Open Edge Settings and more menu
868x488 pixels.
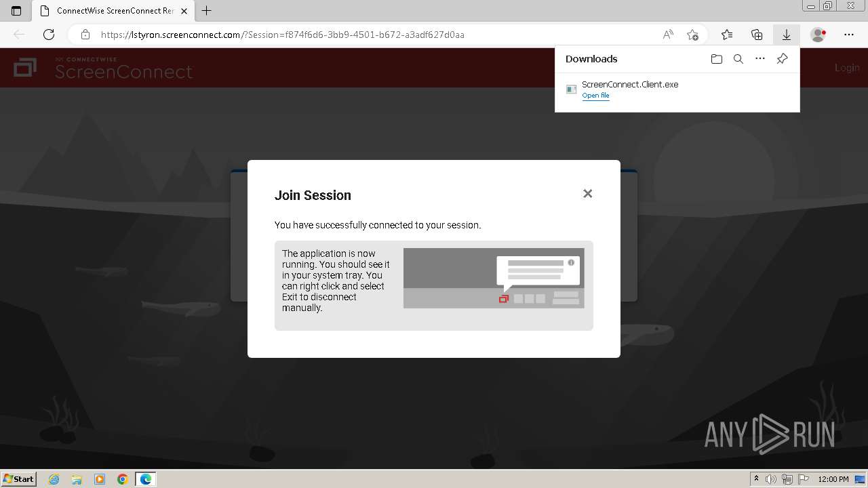(849, 35)
